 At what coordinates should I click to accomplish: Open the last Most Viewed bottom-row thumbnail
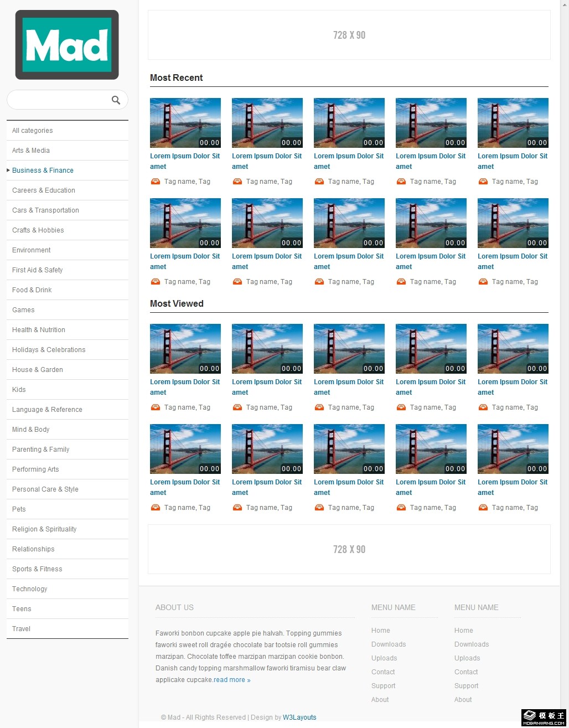[513, 449]
